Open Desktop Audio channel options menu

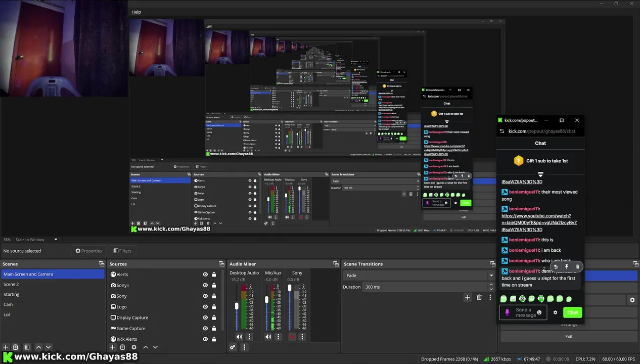click(249, 337)
